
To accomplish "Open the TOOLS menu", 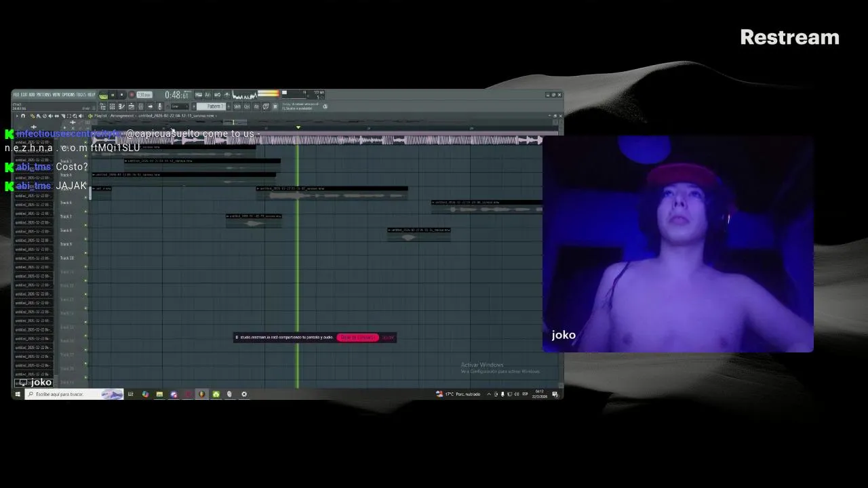I will [81, 94].
